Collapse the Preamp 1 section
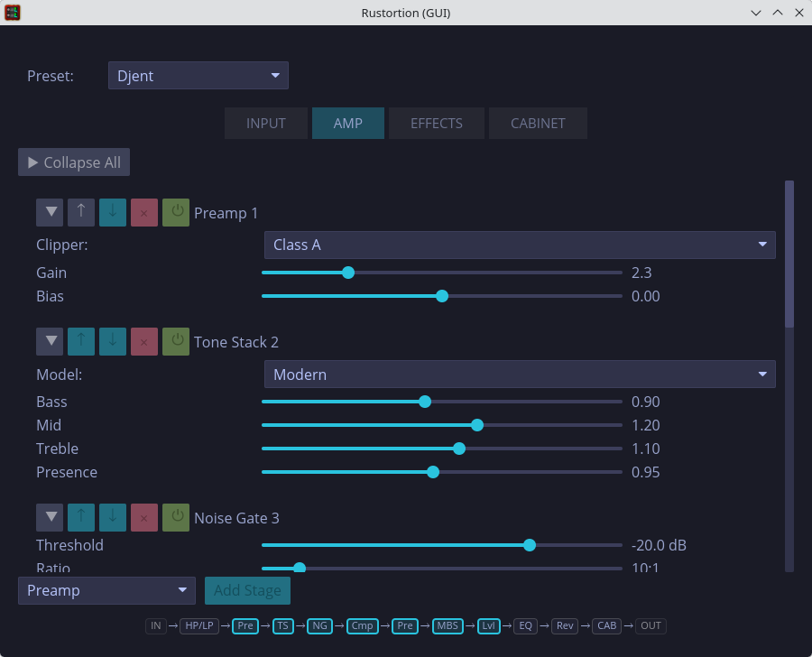The image size is (812, 657). point(50,212)
